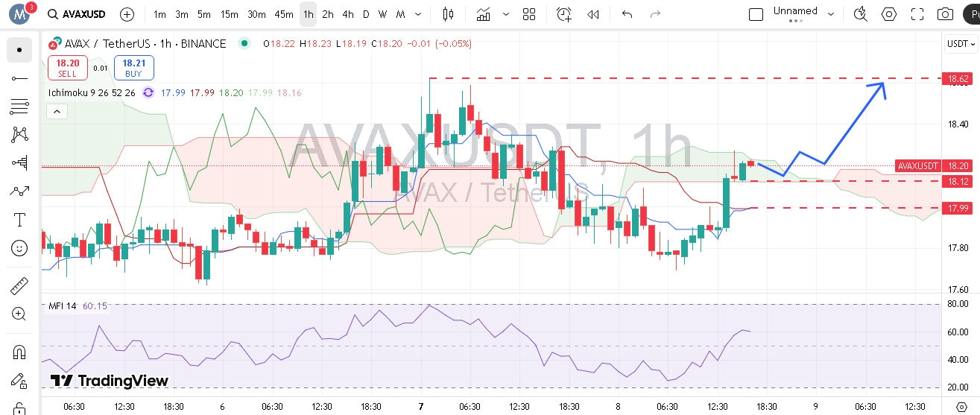This screenshot has height=415, width=980.
Task: Open chart settings hexagon icon
Action: pyautogui.click(x=889, y=14)
